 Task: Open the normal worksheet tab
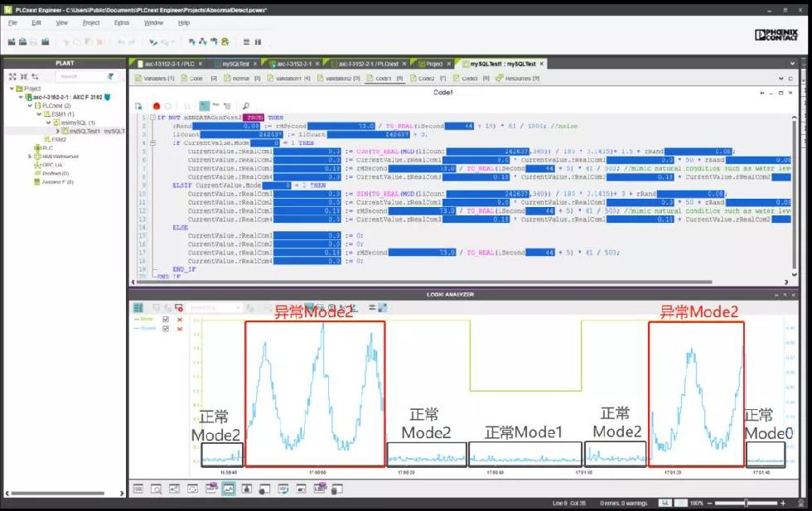(242, 78)
